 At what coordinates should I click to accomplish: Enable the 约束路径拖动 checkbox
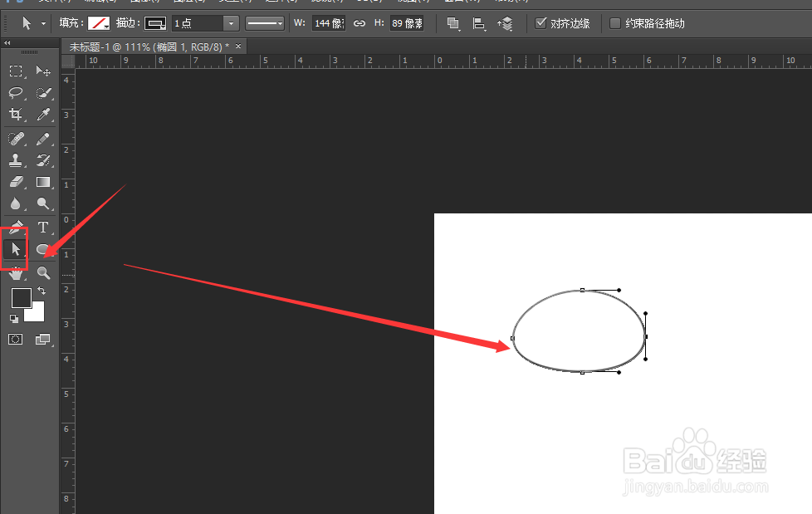tap(615, 23)
